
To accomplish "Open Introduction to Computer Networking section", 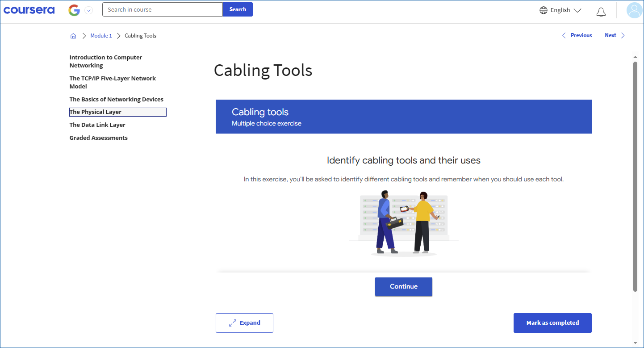I will click(x=106, y=61).
